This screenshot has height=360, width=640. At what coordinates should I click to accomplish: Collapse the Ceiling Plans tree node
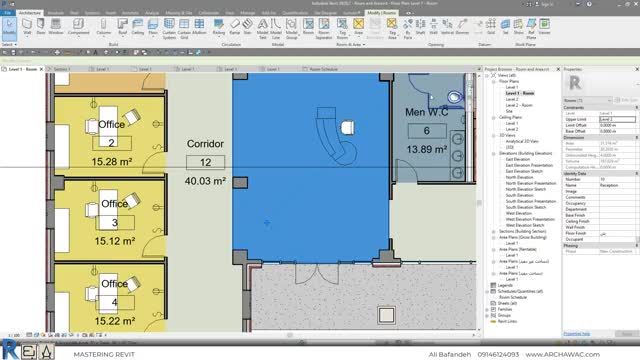493,117
